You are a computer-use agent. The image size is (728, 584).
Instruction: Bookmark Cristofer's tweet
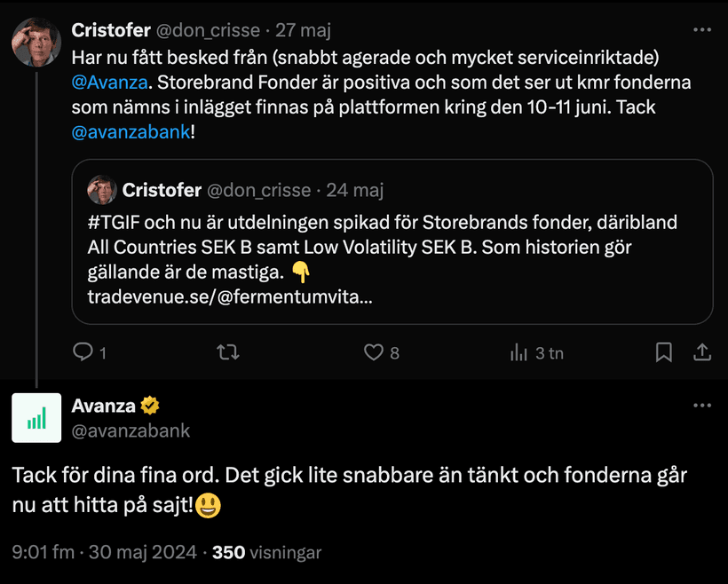pos(663,352)
